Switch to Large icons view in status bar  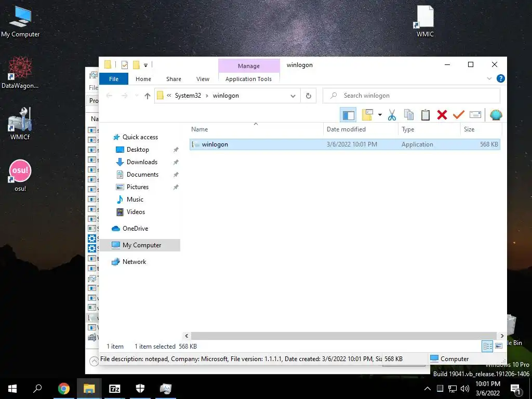coord(499,346)
